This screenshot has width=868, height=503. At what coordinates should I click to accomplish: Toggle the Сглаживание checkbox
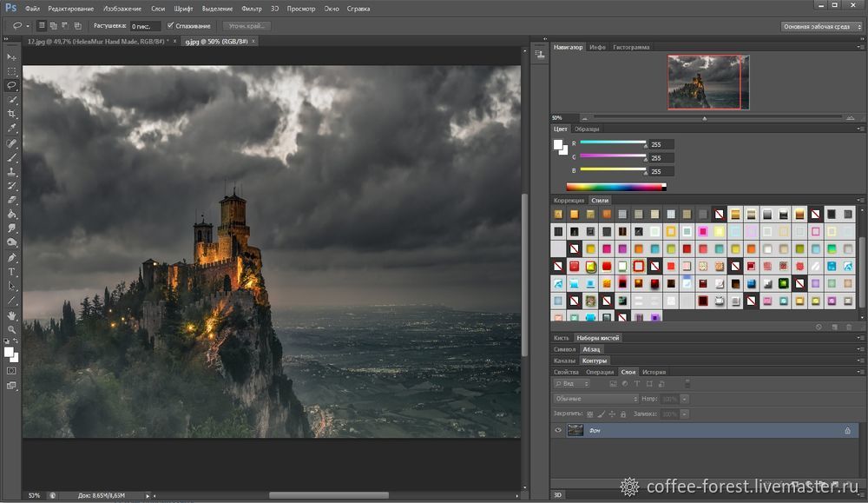pyautogui.click(x=168, y=26)
